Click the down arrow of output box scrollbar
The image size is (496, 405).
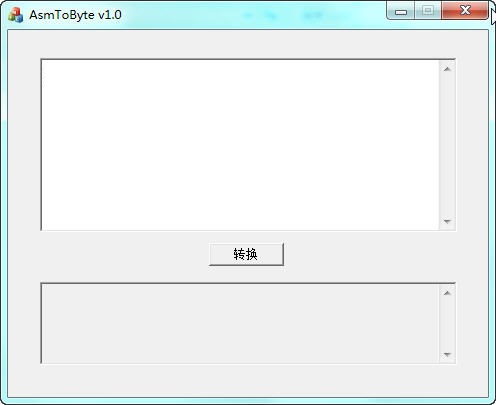point(447,355)
